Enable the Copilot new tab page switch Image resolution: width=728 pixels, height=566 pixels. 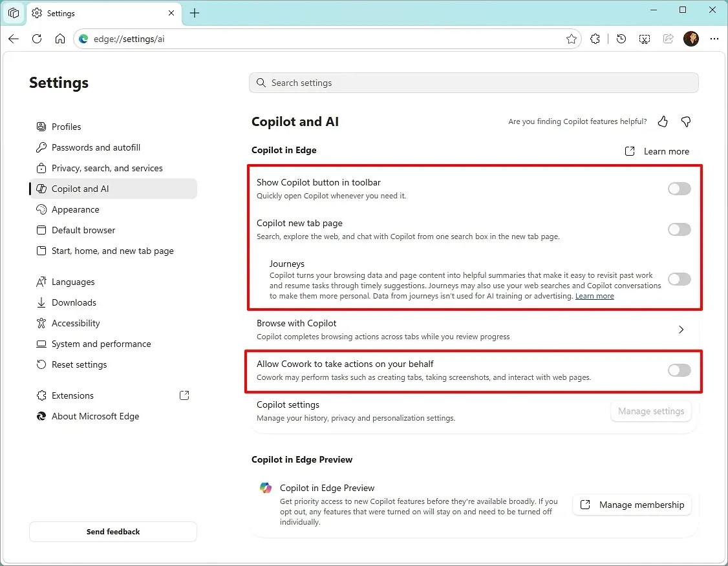point(680,229)
